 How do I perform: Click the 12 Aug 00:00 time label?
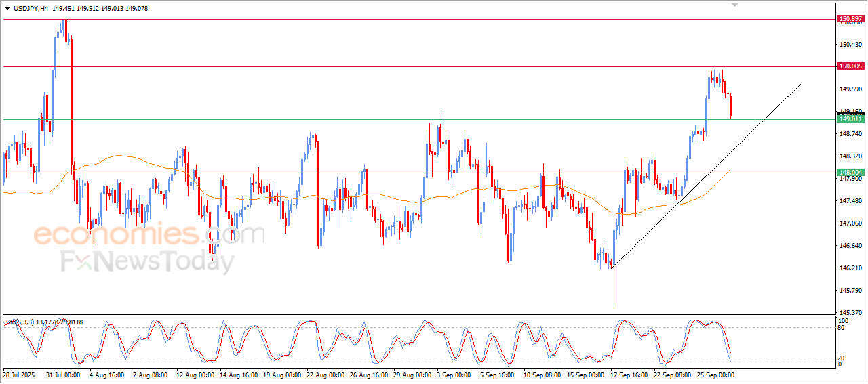coord(195,375)
